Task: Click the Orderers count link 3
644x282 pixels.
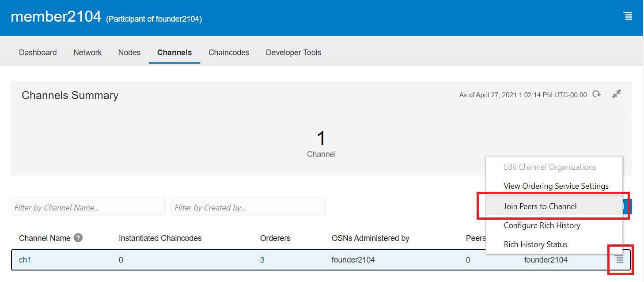Action: point(262,260)
